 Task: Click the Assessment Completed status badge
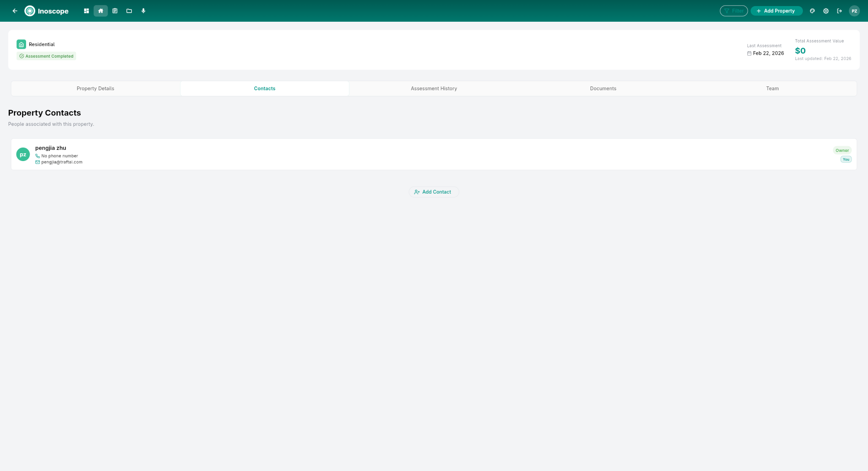(46, 56)
